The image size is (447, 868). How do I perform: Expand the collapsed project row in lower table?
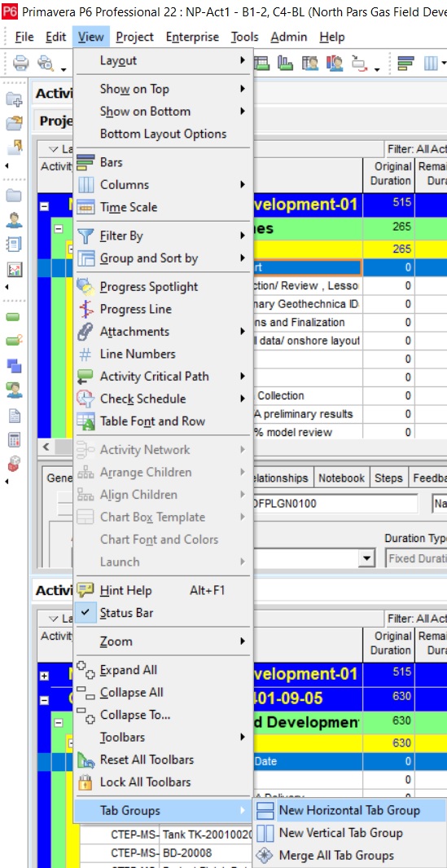[x=44, y=676]
